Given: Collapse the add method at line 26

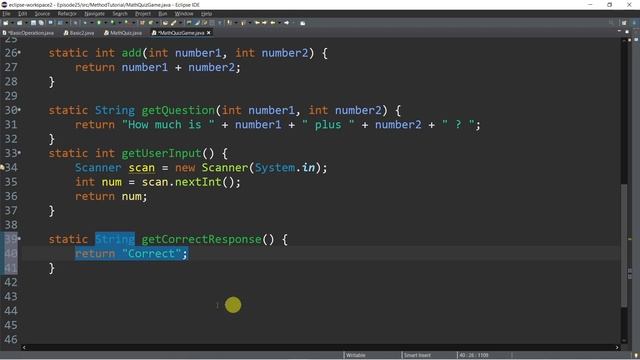Looking at the screenshot, I should 20,53.
